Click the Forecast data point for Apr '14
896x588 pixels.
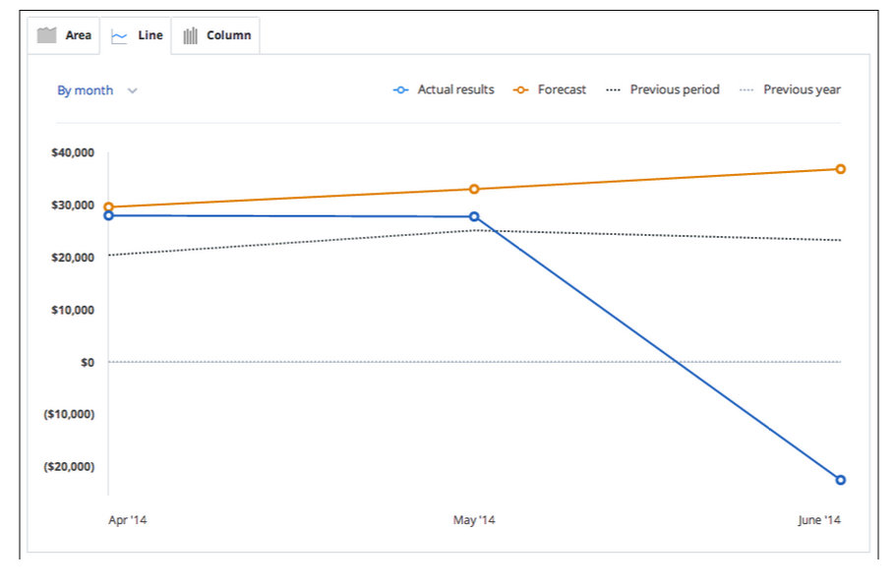108,206
